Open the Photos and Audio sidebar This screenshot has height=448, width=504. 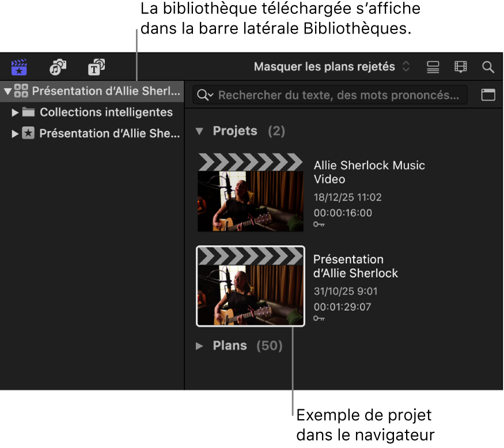(58, 67)
